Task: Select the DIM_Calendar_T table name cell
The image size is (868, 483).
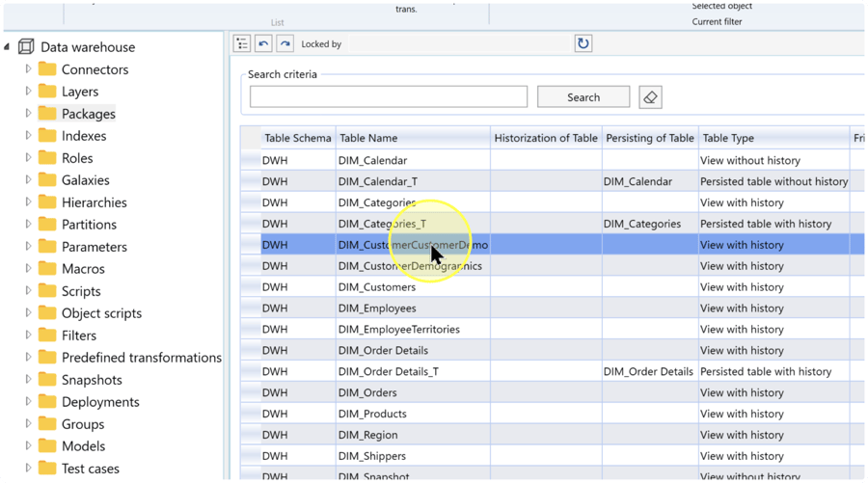Action: [x=413, y=181]
